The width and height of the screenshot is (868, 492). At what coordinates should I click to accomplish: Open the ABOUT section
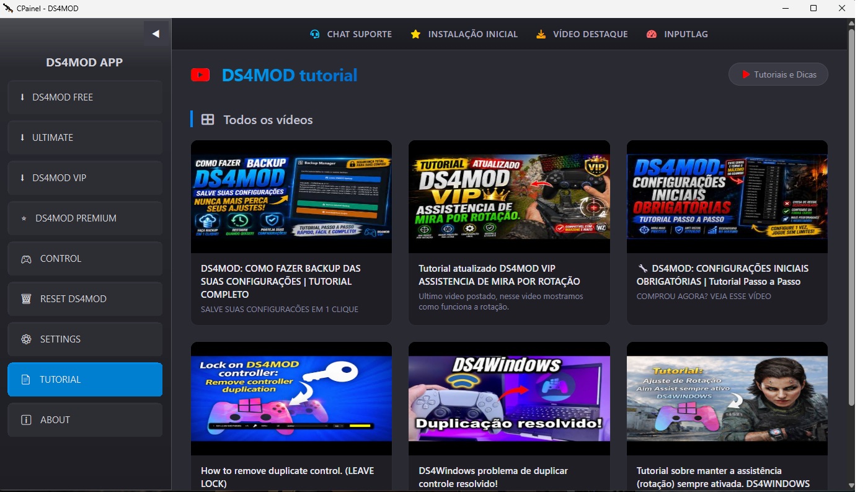click(x=85, y=420)
